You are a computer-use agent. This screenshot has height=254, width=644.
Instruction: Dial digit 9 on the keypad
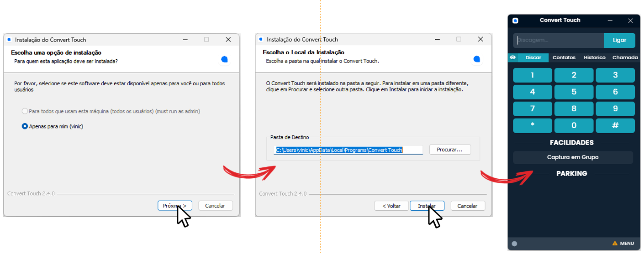(615, 109)
